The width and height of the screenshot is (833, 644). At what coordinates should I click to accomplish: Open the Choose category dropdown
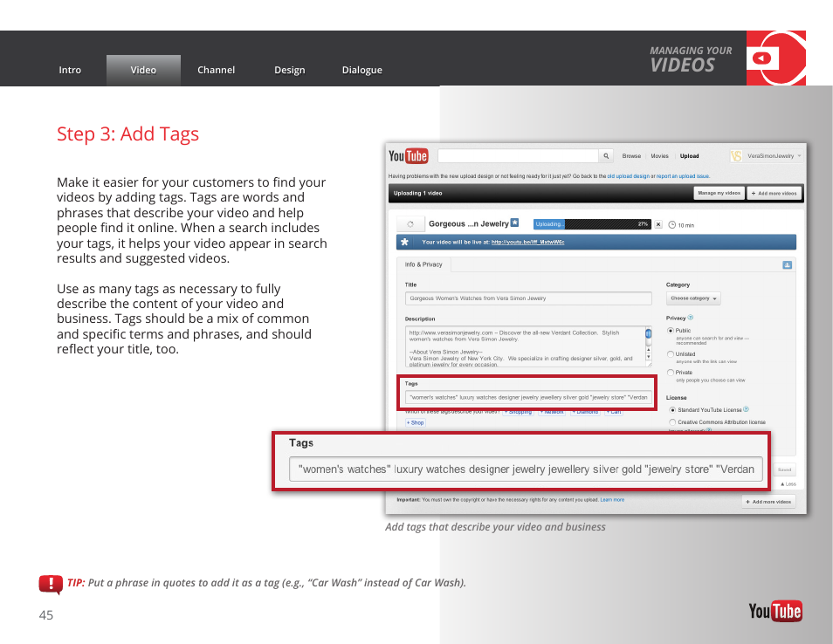[694, 298]
